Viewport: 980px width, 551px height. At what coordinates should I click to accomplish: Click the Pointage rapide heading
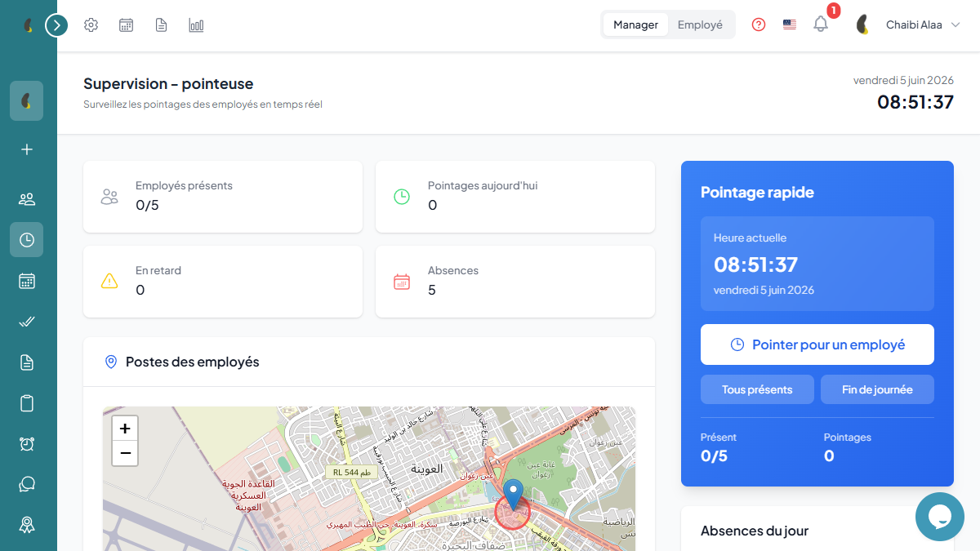point(757,193)
